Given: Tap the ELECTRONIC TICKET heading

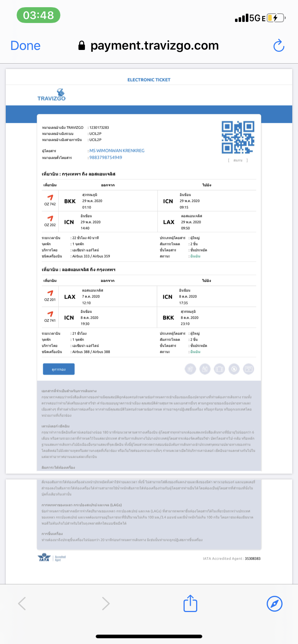Looking at the screenshot, I should pos(149,80).
